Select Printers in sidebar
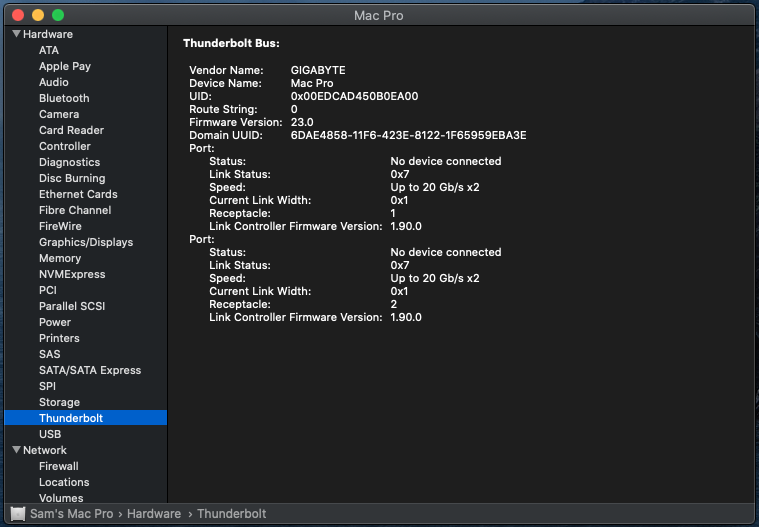 coord(59,338)
